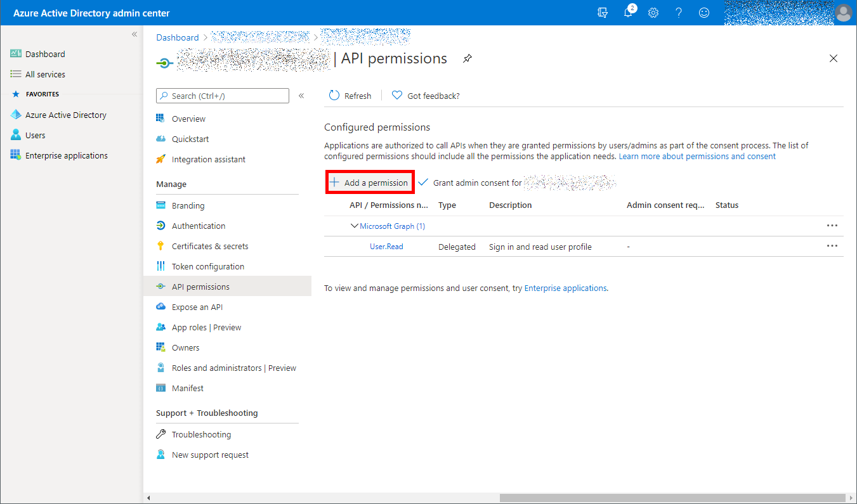Focus the Search (Ctrl+/) field

click(223, 96)
